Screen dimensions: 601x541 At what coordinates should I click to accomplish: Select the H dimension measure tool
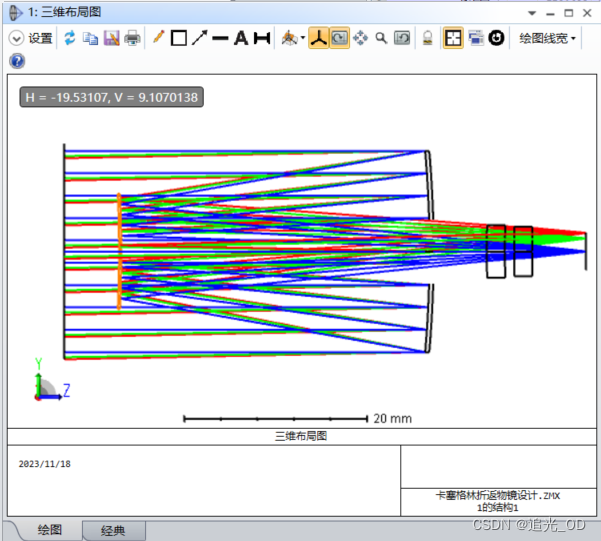(x=262, y=38)
